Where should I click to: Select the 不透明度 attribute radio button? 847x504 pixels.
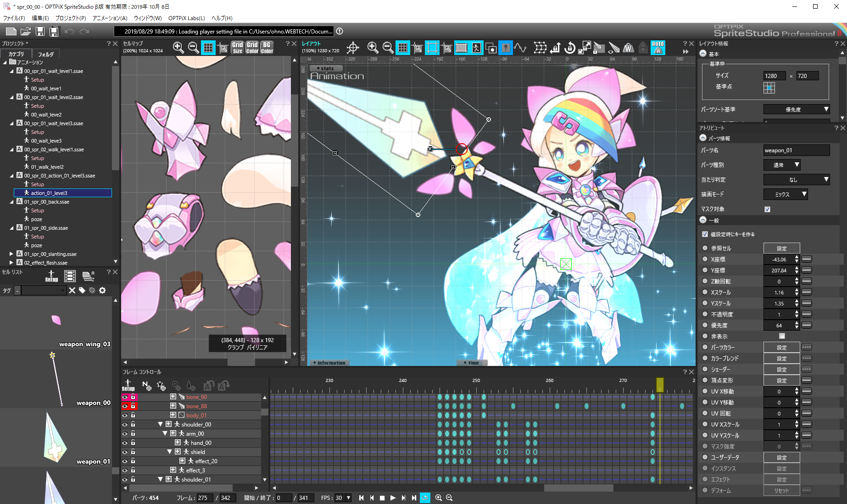(705, 314)
